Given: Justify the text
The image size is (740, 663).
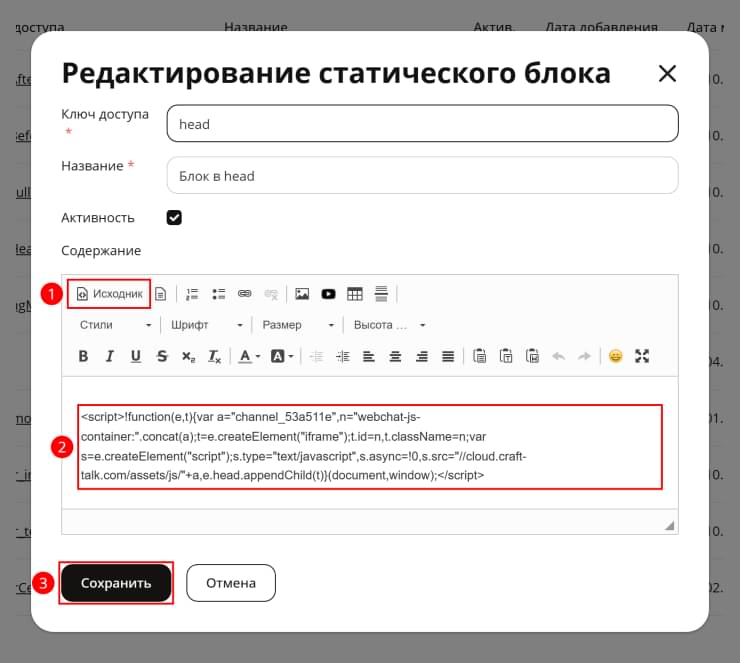Looking at the screenshot, I should point(448,356).
